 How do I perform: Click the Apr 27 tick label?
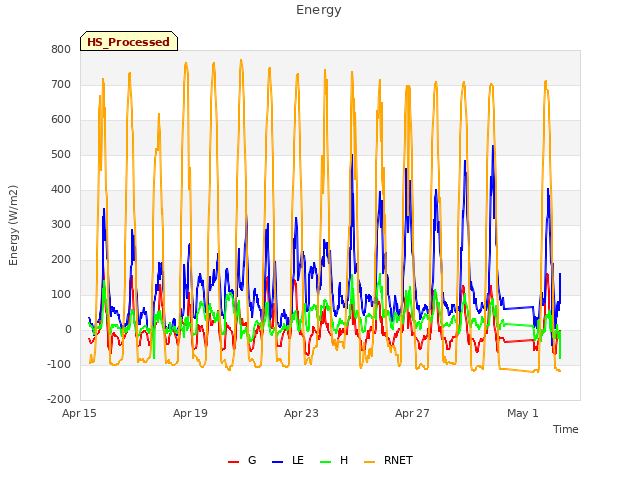[x=412, y=413]
